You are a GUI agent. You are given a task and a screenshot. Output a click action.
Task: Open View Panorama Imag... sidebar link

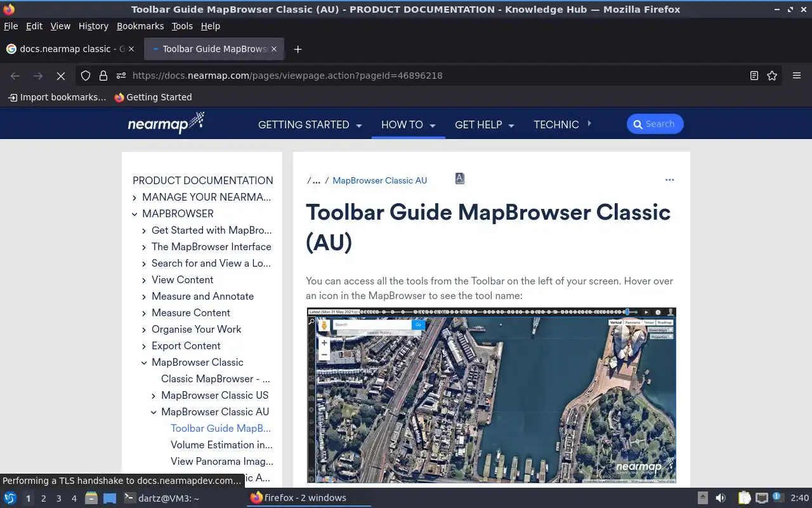pyautogui.click(x=222, y=462)
